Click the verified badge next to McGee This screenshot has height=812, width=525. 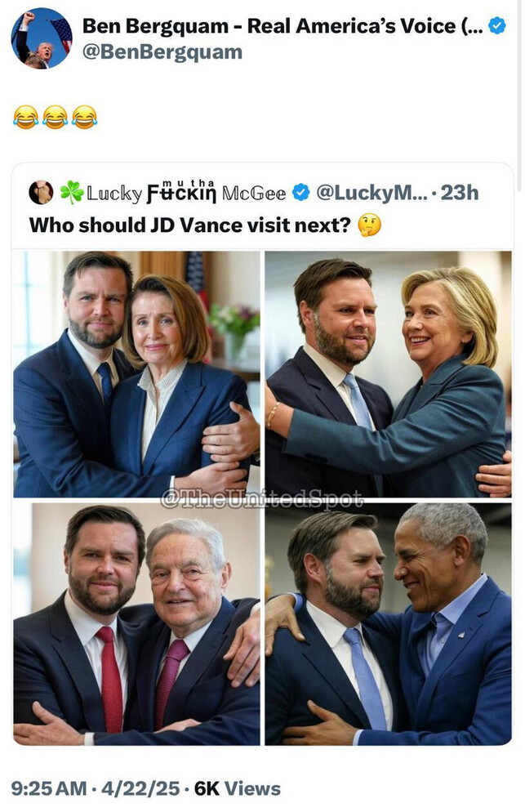[x=300, y=193]
